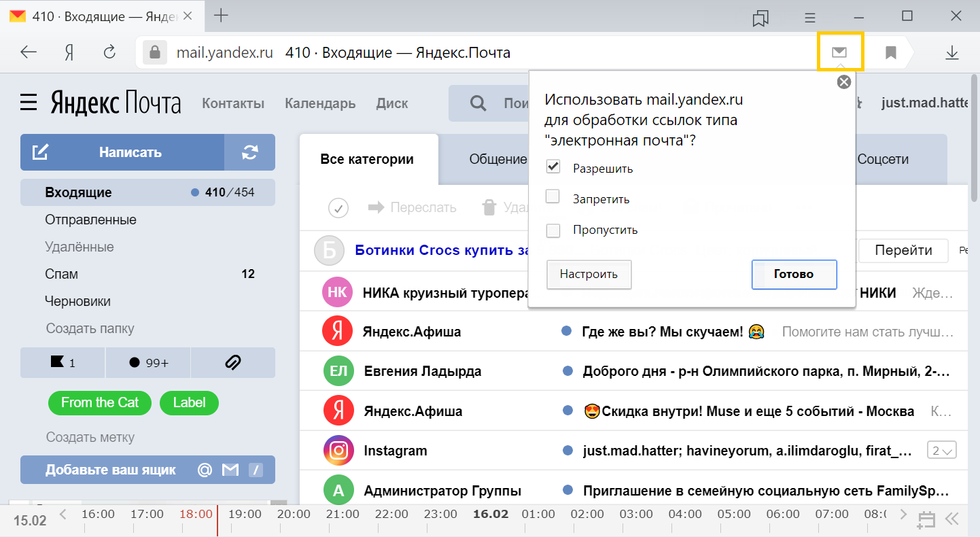Open a new browser tab with the plus icon
Screen dimensions: 980x537
click(221, 16)
